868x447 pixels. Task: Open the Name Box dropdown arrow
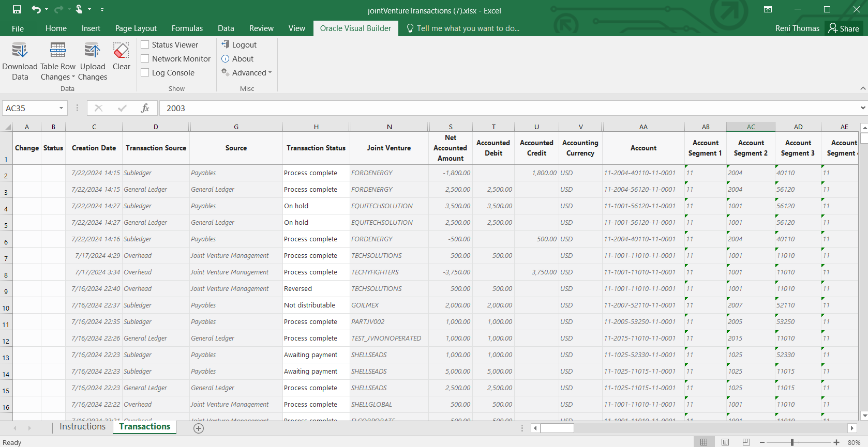[x=61, y=108]
